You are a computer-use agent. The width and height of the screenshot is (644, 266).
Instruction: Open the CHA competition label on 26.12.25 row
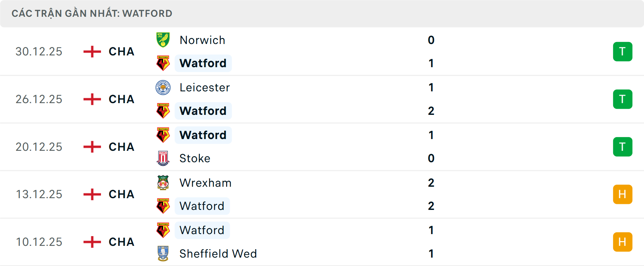click(121, 99)
